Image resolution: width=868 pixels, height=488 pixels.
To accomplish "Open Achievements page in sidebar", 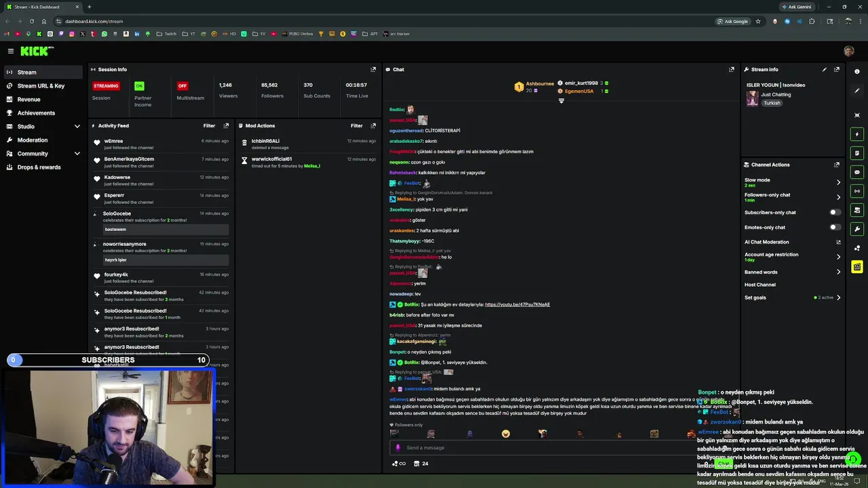I will tap(43, 113).
